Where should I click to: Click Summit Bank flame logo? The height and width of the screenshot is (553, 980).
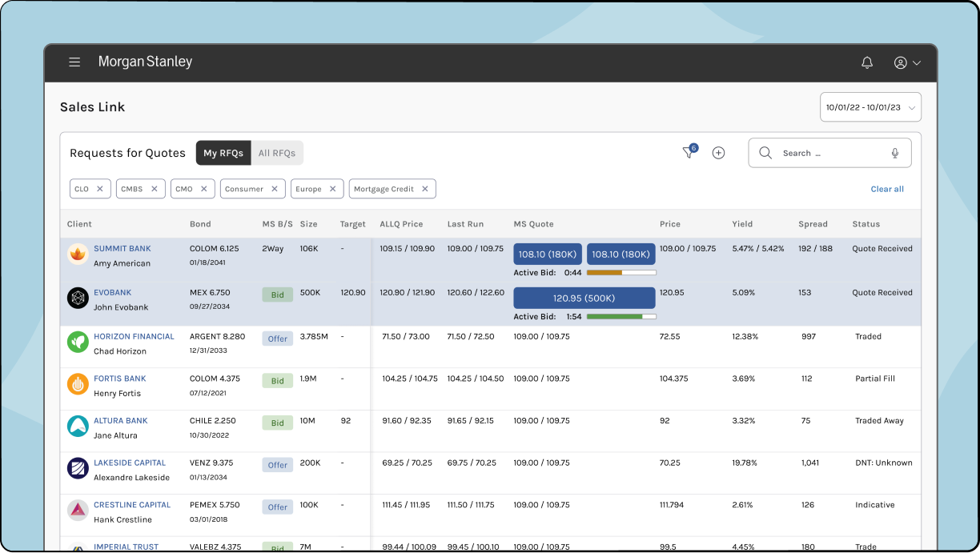pos(78,254)
